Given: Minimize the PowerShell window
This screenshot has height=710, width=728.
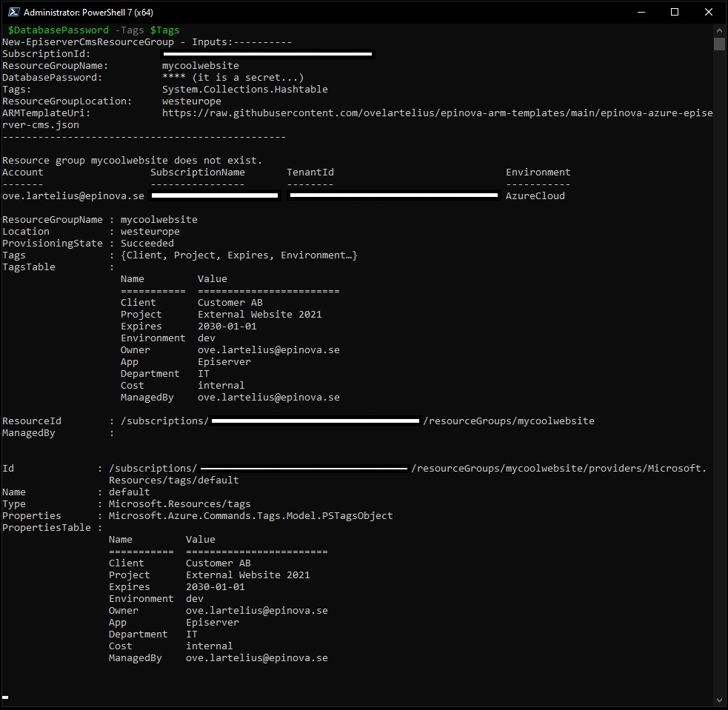Looking at the screenshot, I should (x=640, y=12).
